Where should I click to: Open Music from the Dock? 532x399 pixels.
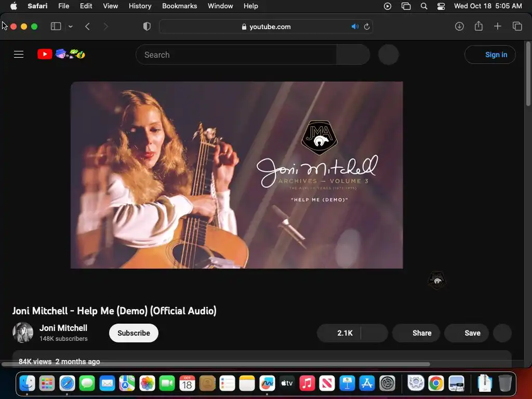click(307, 383)
